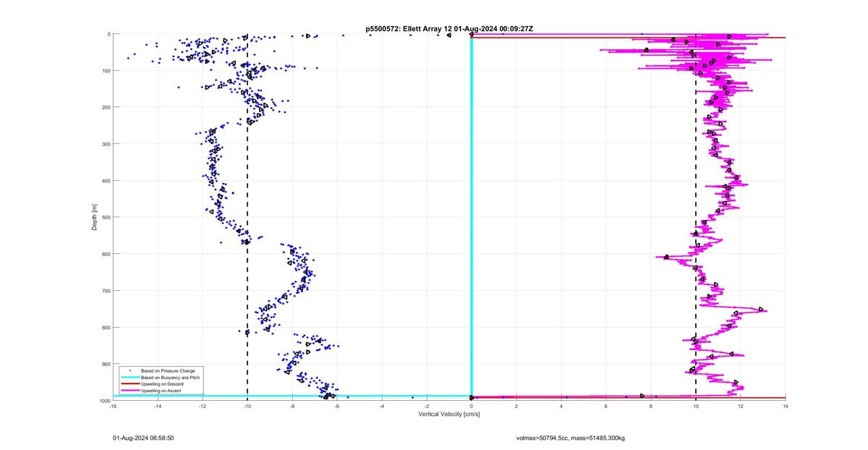868x450 pixels.
Task: Click the depth-axis tick label '900'
Action: point(106,364)
